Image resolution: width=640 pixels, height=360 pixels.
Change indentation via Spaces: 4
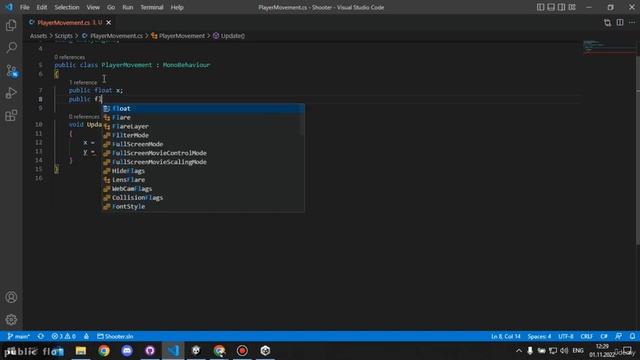coord(539,336)
